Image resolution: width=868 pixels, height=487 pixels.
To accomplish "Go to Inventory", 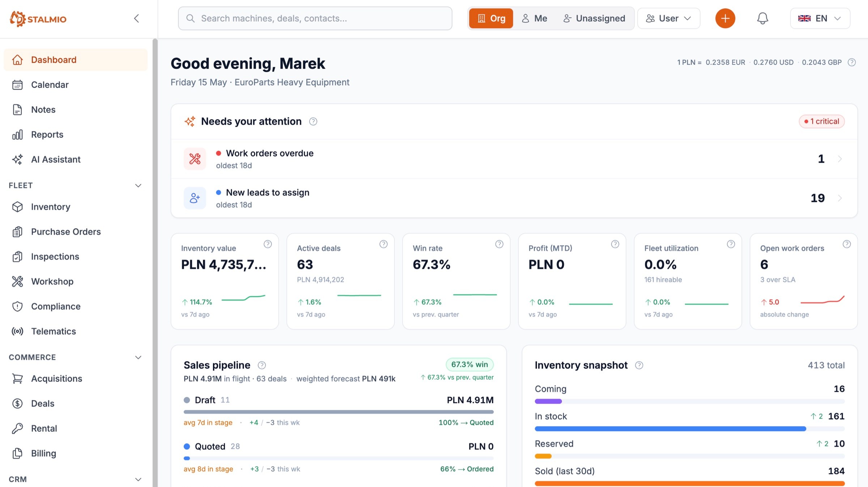I will (76, 207).
